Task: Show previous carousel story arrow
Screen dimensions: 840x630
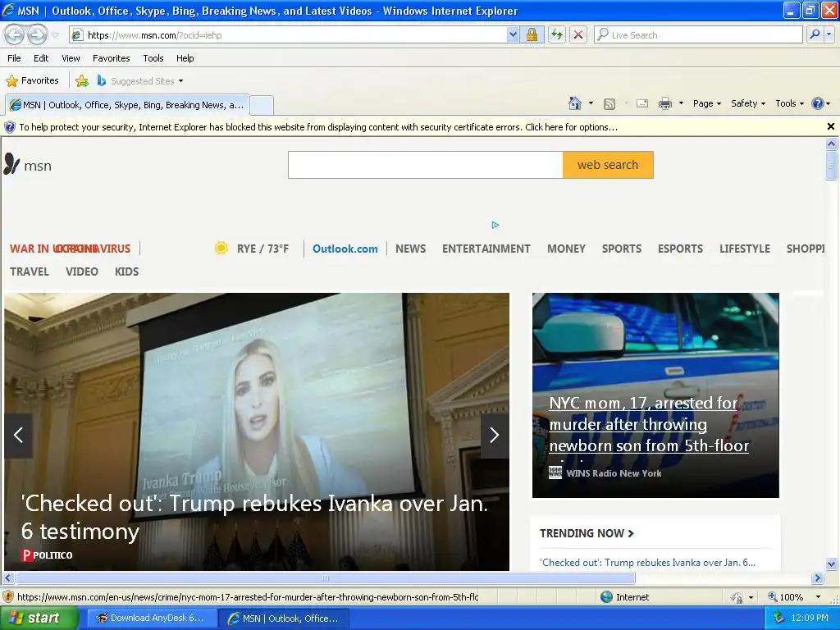Action: coord(19,435)
